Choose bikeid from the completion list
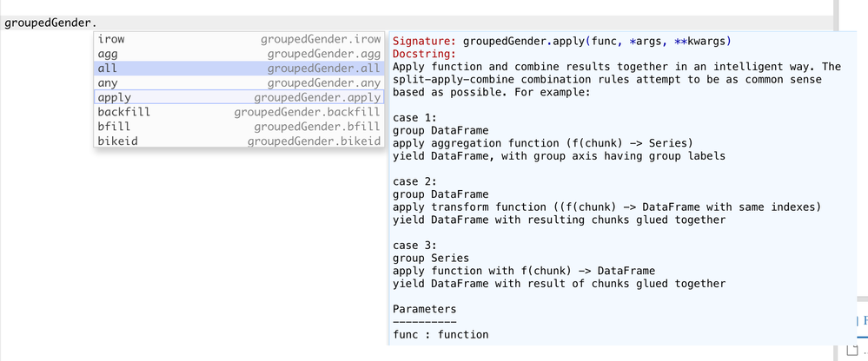Viewport: 868px width, 361px height. click(237, 141)
